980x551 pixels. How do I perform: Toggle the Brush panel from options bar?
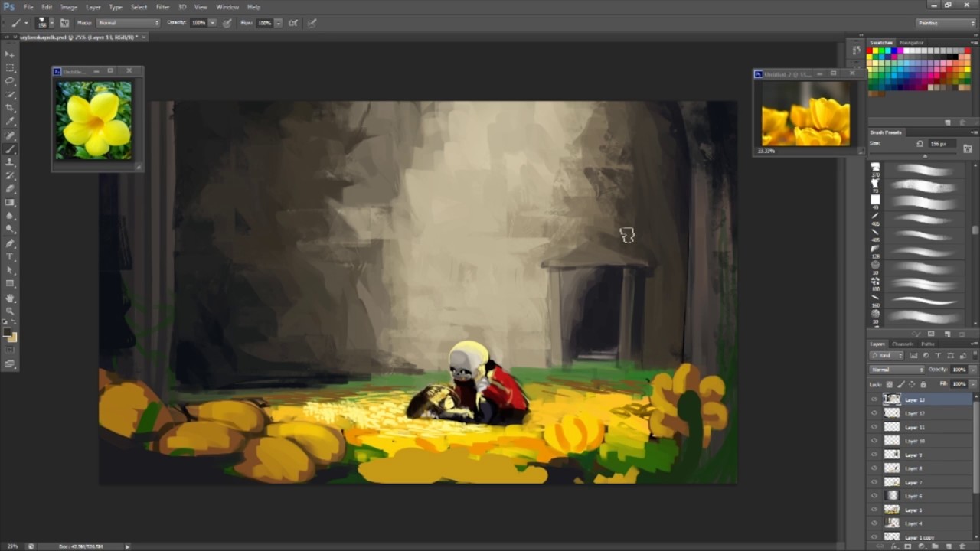(x=64, y=23)
